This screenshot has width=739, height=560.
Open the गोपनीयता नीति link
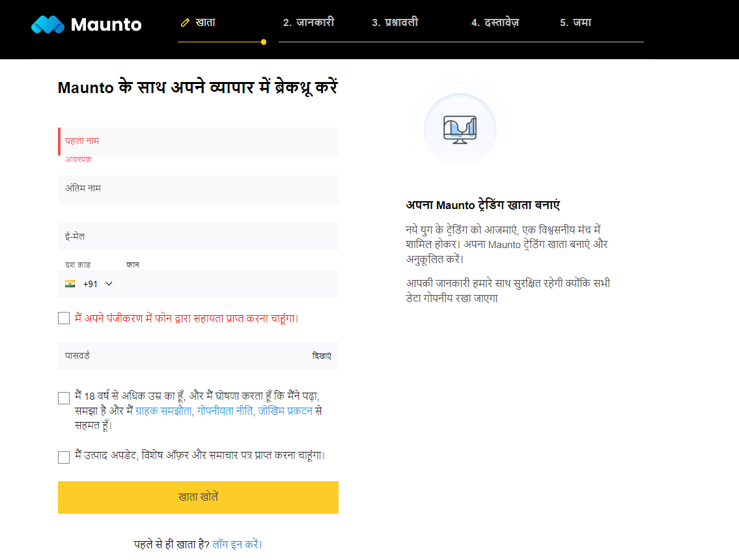click(x=225, y=411)
